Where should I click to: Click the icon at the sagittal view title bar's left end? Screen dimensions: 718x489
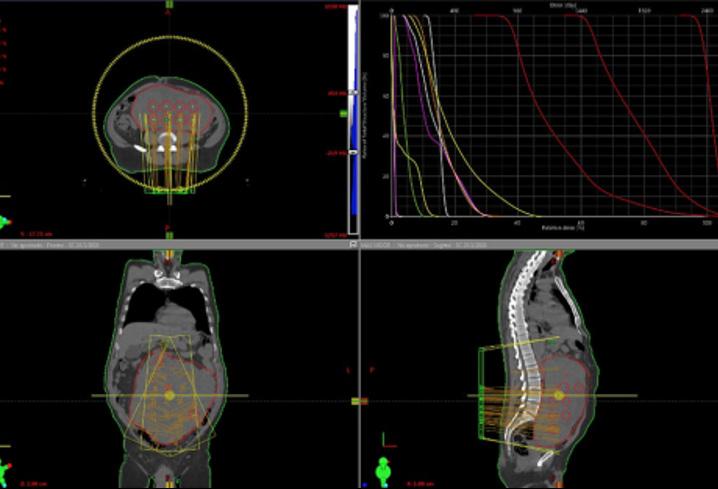tap(353, 244)
